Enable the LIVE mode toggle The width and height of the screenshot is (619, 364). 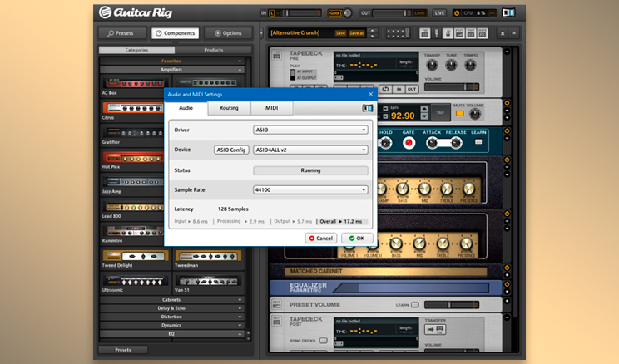pyautogui.click(x=439, y=13)
